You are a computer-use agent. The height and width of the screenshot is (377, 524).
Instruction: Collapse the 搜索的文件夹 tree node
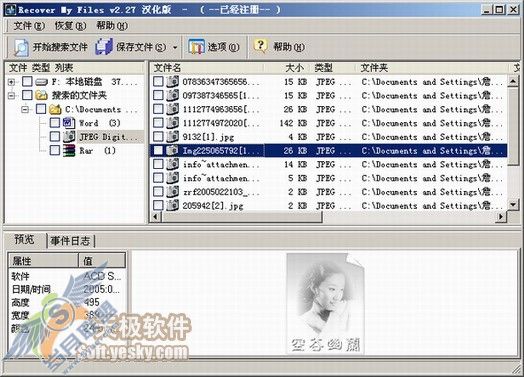(x=11, y=96)
